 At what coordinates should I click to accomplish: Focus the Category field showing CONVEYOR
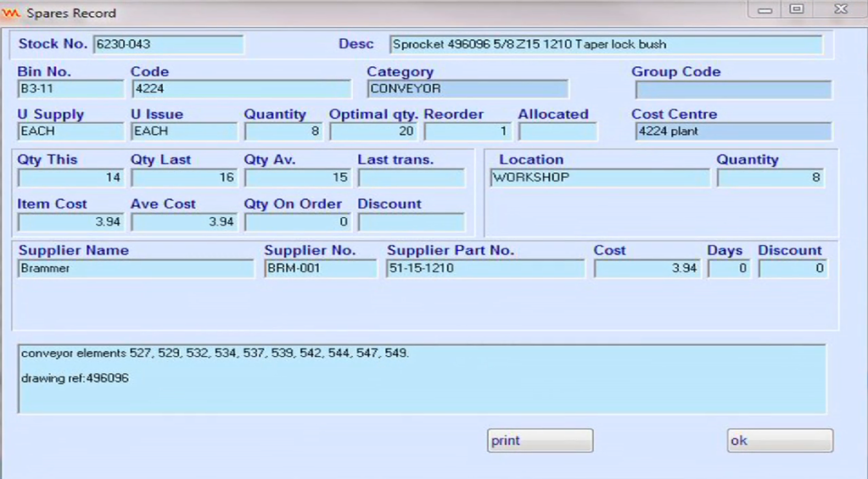click(x=467, y=89)
